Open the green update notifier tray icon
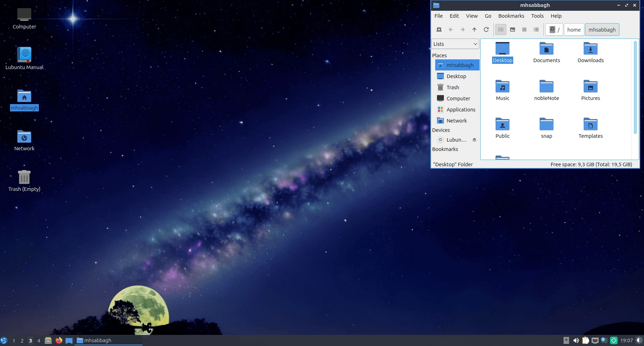Image resolution: width=644 pixels, height=346 pixels. click(x=613, y=340)
